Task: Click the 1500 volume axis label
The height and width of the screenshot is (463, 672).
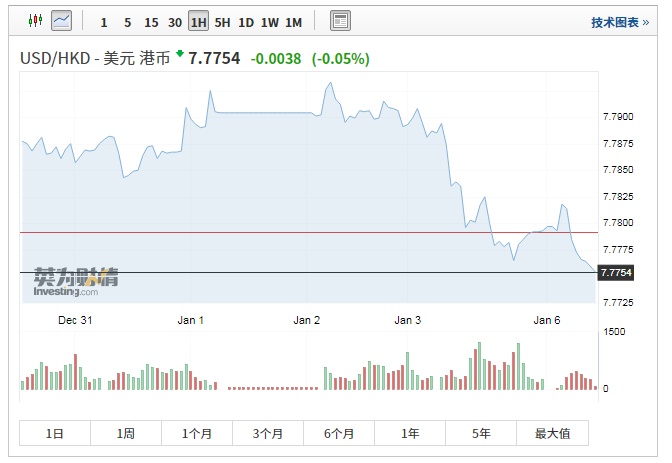Action: click(x=614, y=332)
